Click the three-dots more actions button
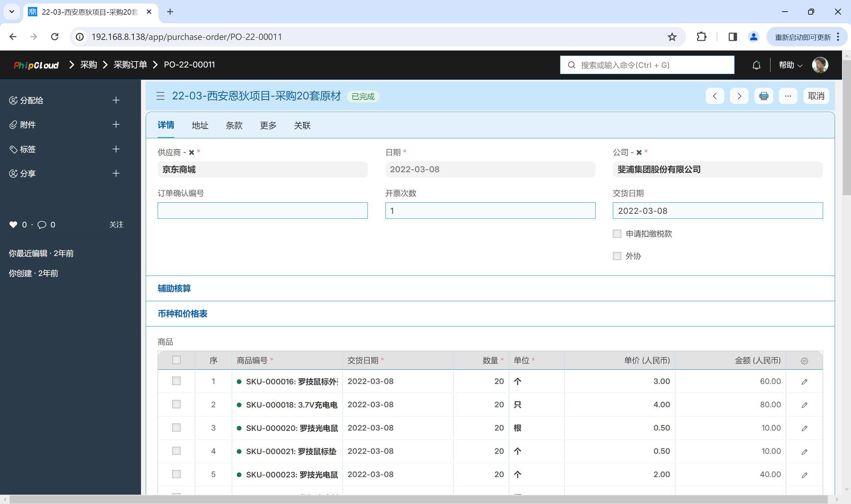This screenshot has width=851, height=504. point(788,96)
